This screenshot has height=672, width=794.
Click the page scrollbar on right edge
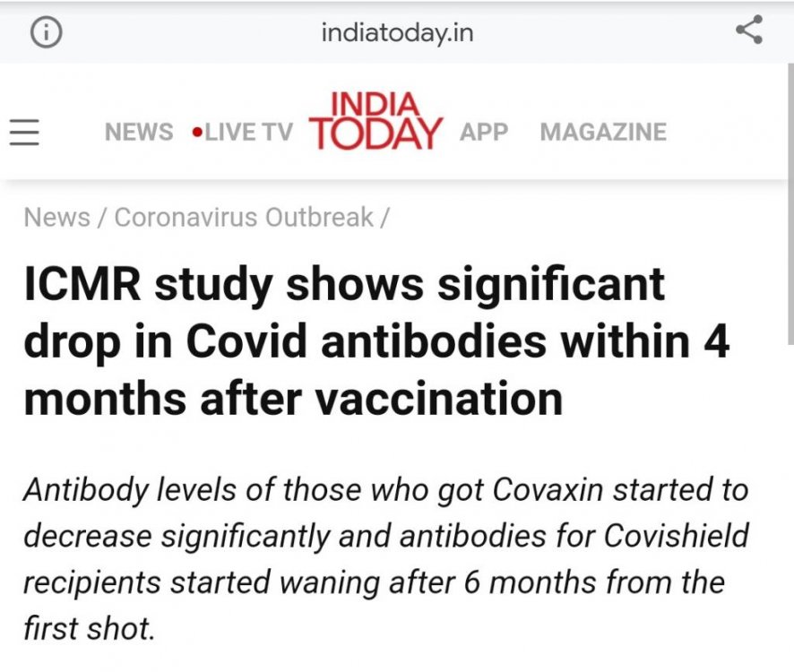tap(789, 206)
